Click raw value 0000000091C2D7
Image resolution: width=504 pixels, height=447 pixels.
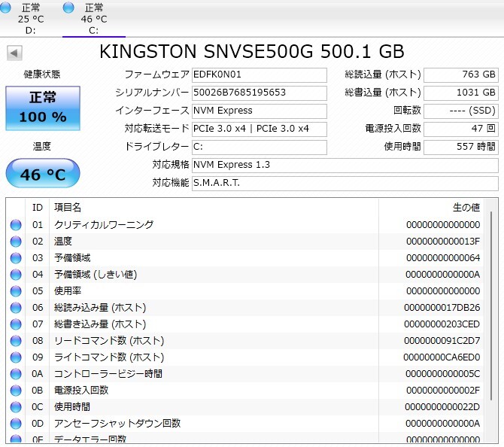point(442,341)
